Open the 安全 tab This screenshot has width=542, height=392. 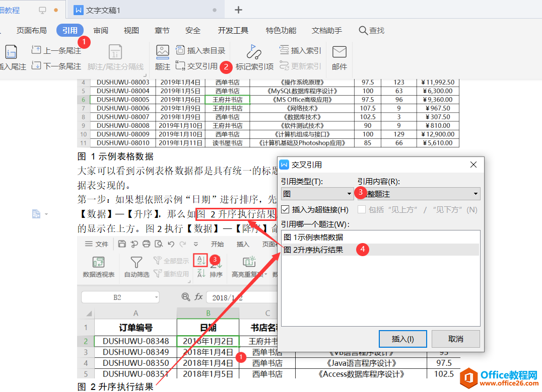tap(193, 30)
